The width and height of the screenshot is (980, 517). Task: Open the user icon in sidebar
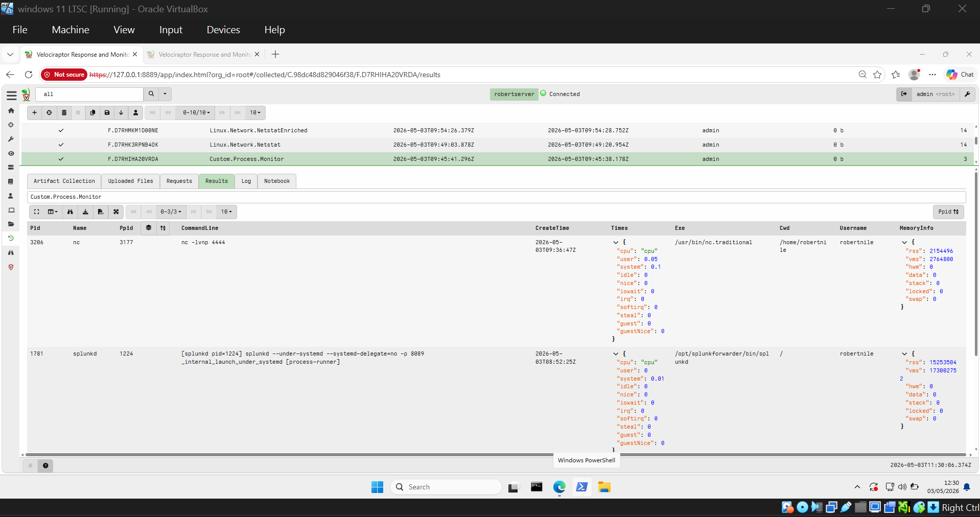click(11, 196)
